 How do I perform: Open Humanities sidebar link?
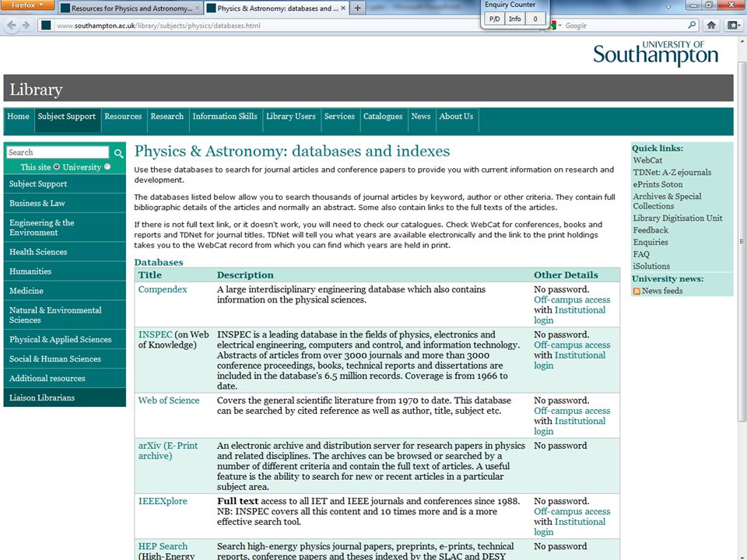point(65,271)
